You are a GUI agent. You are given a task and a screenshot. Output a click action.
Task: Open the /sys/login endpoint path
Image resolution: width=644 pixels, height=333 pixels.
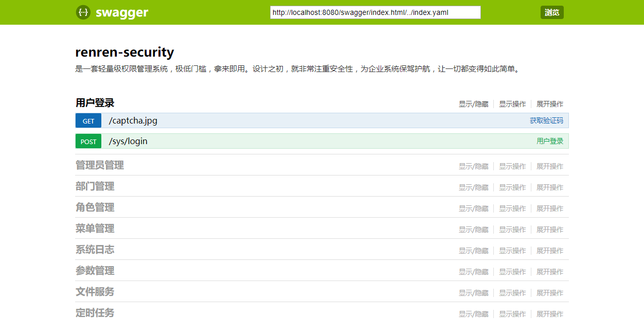128,142
